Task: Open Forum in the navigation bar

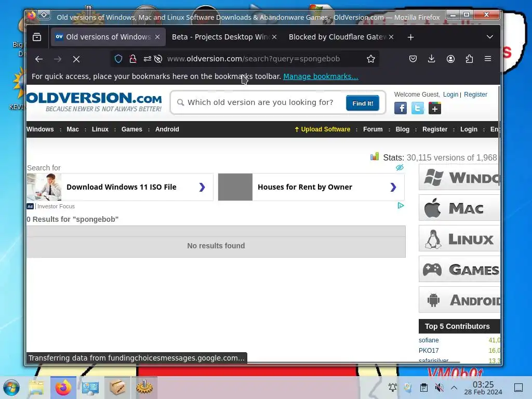Action: point(373,129)
